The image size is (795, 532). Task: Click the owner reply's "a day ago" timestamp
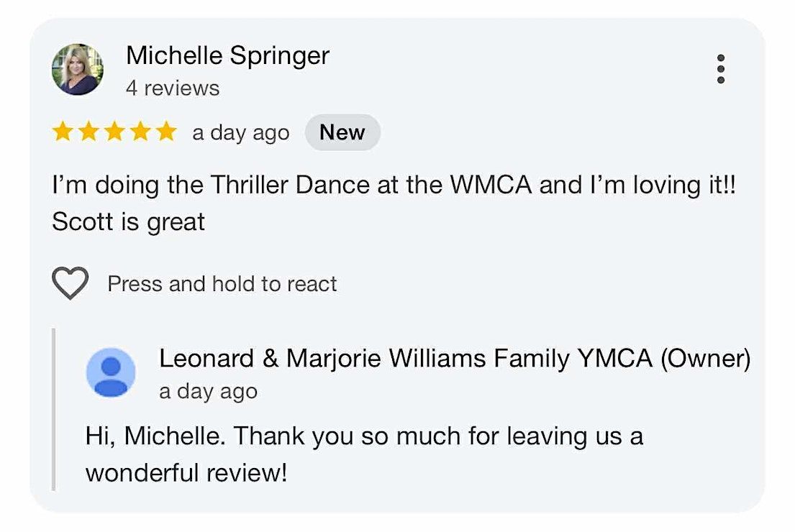click(x=208, y=392)
